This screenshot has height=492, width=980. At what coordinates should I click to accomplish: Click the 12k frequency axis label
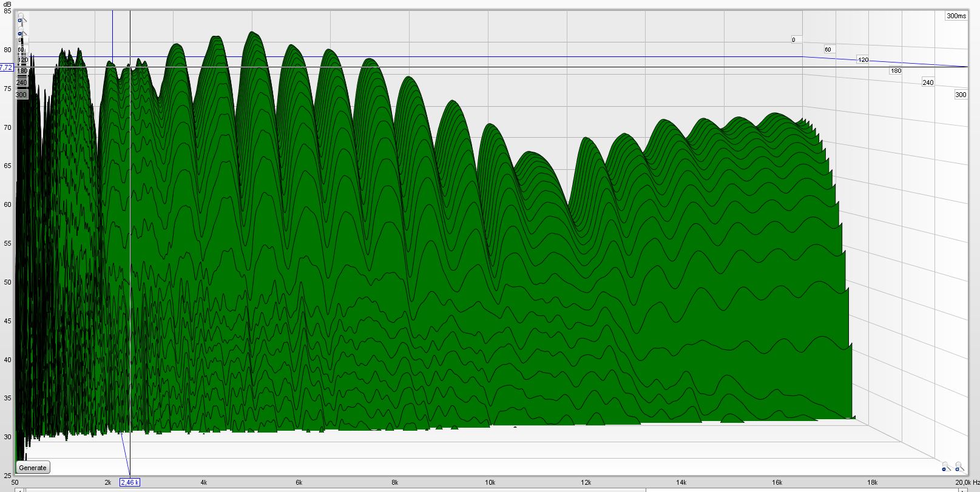586,483
